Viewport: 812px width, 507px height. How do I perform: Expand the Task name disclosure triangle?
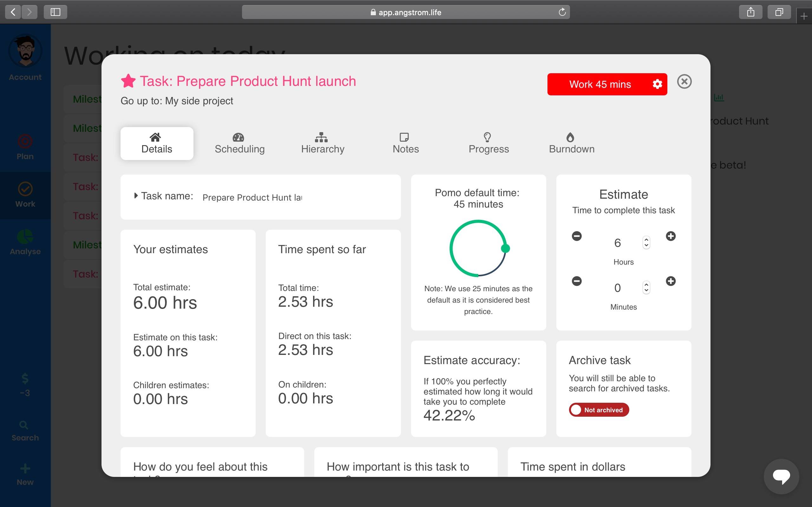pyautogui.click(x=135, y=196)
